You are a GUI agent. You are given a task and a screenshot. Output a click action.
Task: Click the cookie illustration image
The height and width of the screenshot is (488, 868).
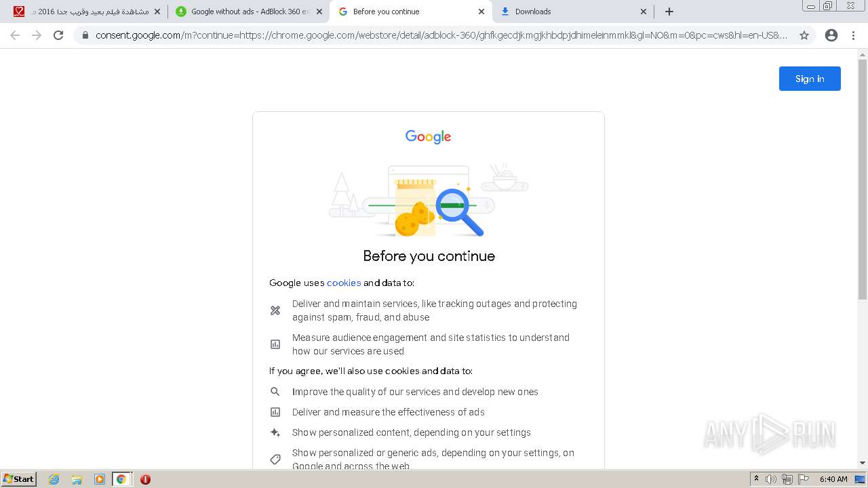click(x=429, y=199)
